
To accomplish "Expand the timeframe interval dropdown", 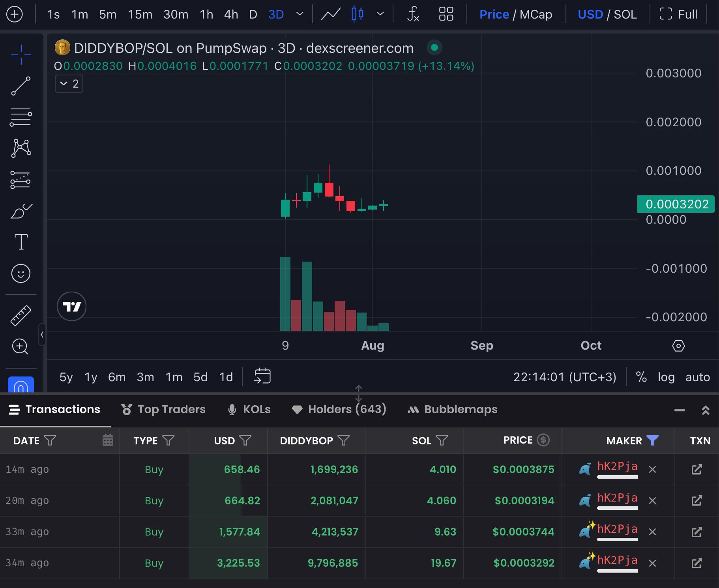I will click(x=300, y=14).
